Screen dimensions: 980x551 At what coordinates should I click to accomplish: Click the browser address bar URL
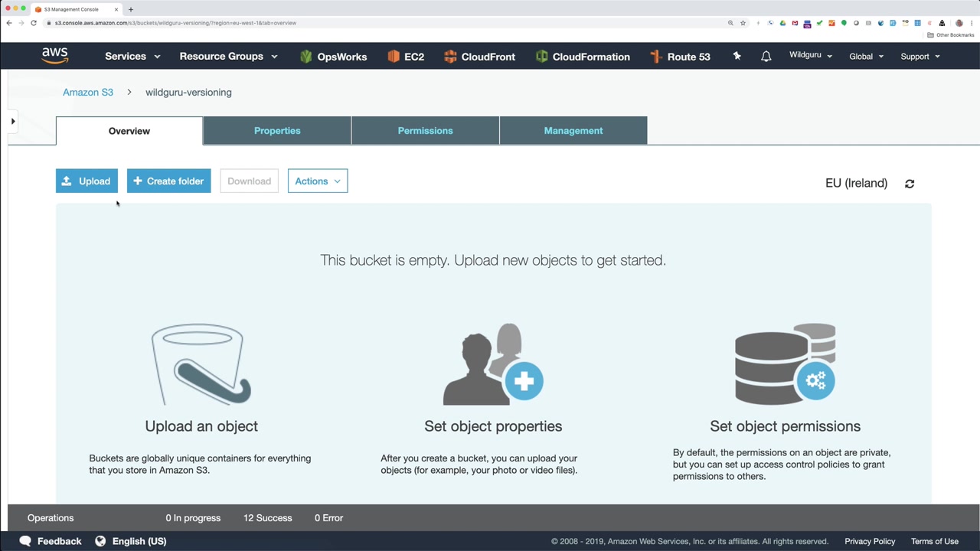(x=175, y=23)
